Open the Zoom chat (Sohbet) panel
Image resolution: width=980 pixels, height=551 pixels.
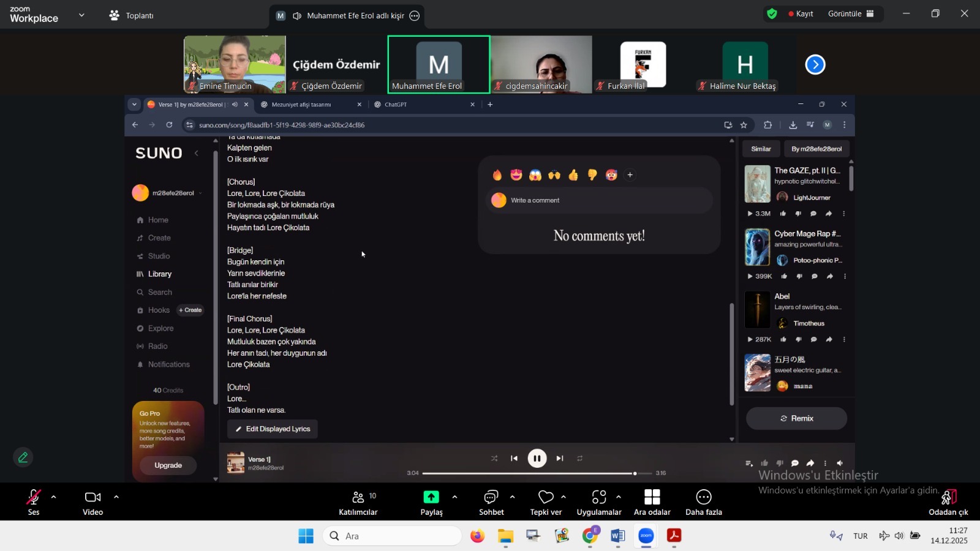tap(491, 502)
